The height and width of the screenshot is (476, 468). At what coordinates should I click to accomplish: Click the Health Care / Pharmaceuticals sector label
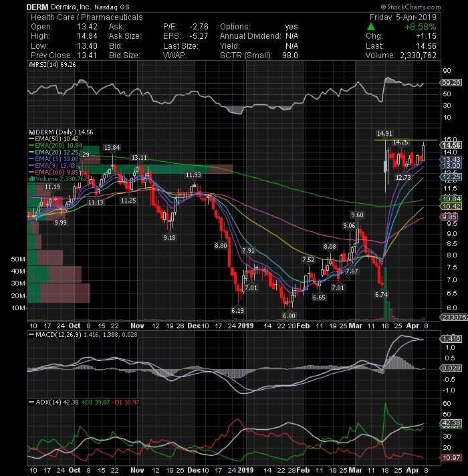[86, 17]
